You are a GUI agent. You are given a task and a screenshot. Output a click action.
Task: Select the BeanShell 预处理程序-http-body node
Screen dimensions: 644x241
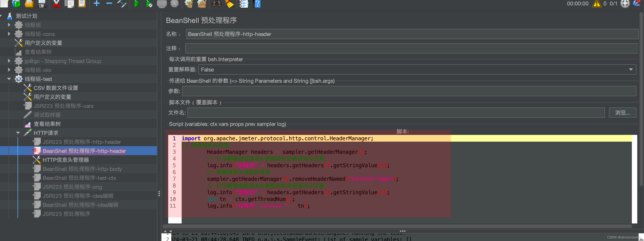tap(82, 169)
